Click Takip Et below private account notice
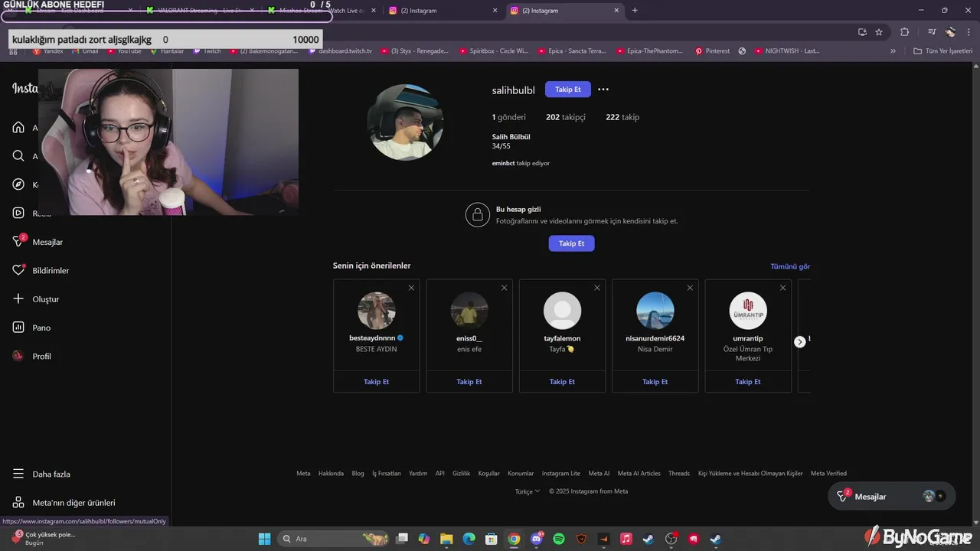The height and width of the screenshot is (551, 980). tap(571, 243)
